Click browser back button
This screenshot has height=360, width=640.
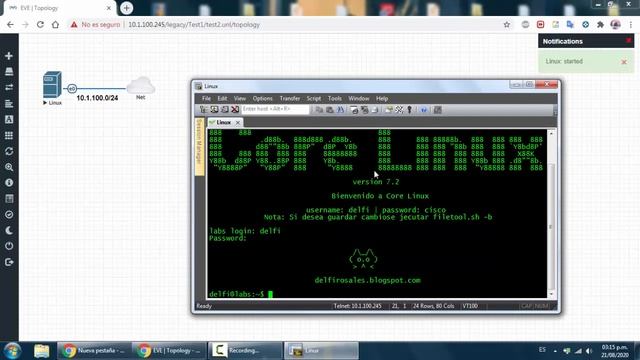pyautogui.click(x=10, y=24)
